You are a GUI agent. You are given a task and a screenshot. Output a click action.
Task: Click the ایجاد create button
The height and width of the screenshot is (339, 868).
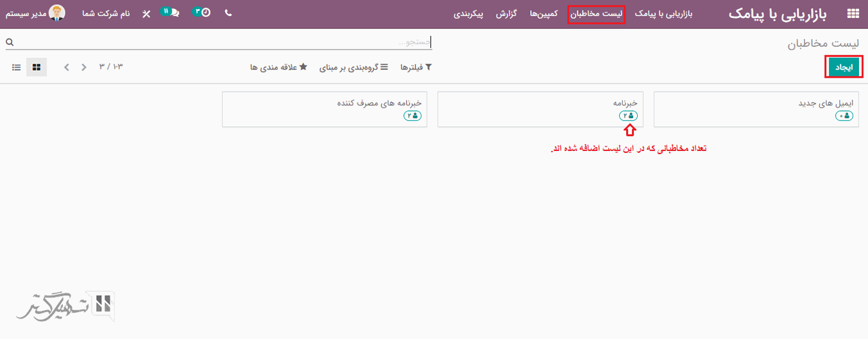(843, 67)
